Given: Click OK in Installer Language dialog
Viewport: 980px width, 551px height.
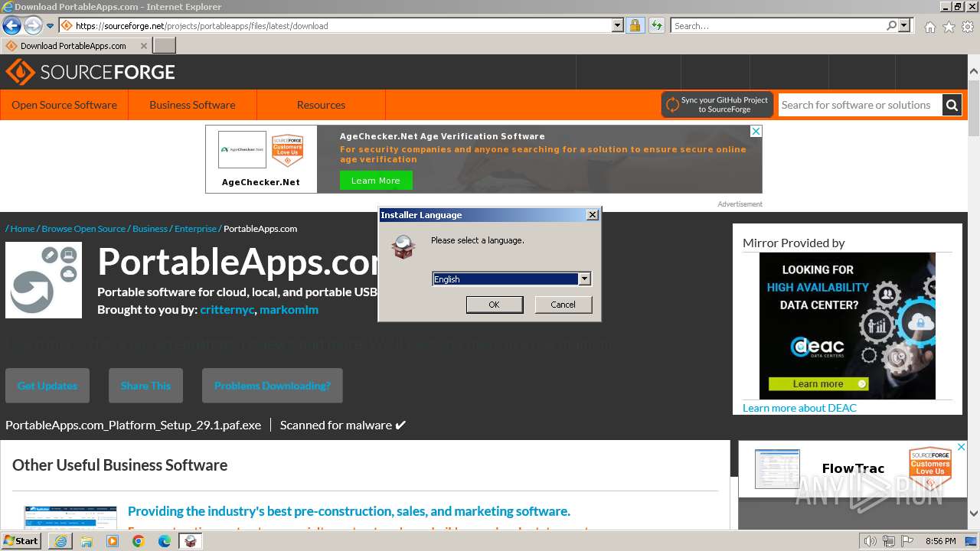Looking at the screenshot, I should click(x=494, y=305).
